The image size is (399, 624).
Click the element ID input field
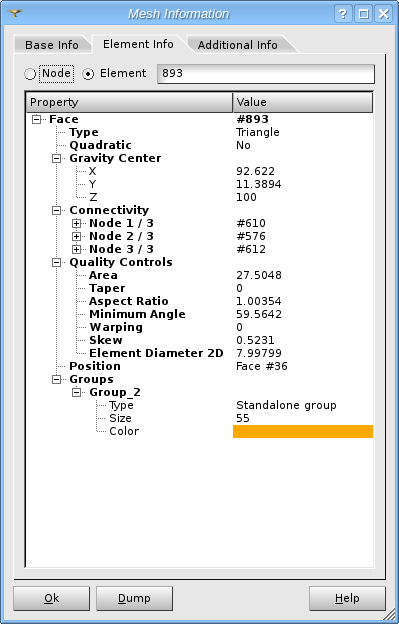(x=266, y=74)
